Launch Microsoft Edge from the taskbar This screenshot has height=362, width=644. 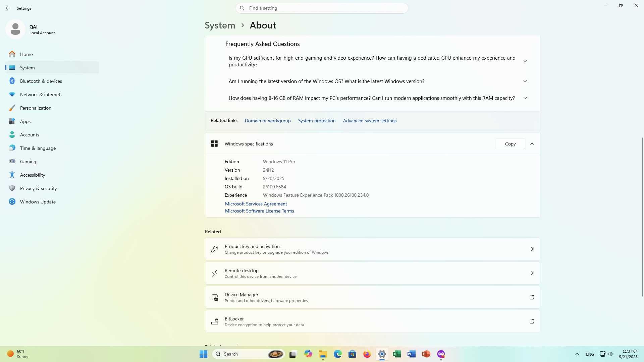(x=337, y=354)
